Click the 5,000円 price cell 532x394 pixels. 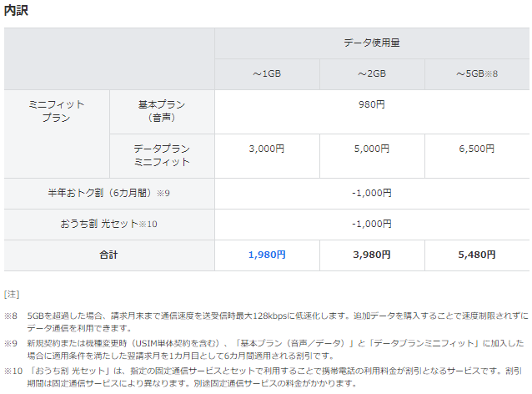coord(372,149)
